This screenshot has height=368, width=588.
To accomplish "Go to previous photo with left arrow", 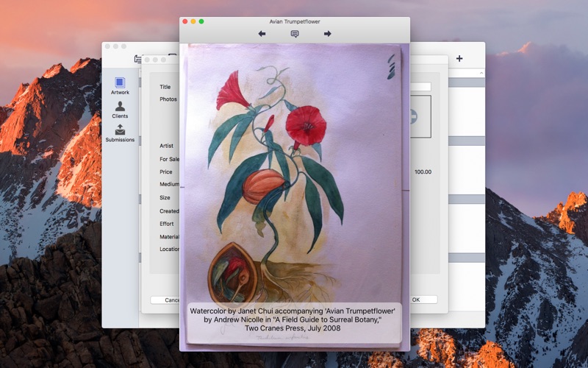I will (x=262, y=34).
